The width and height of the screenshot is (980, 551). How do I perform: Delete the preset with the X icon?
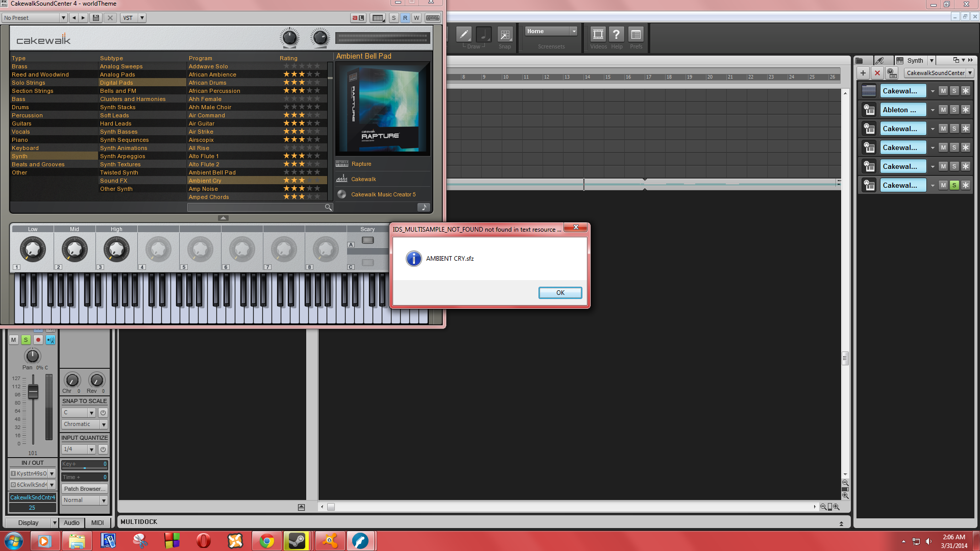[x=110, y=18]
